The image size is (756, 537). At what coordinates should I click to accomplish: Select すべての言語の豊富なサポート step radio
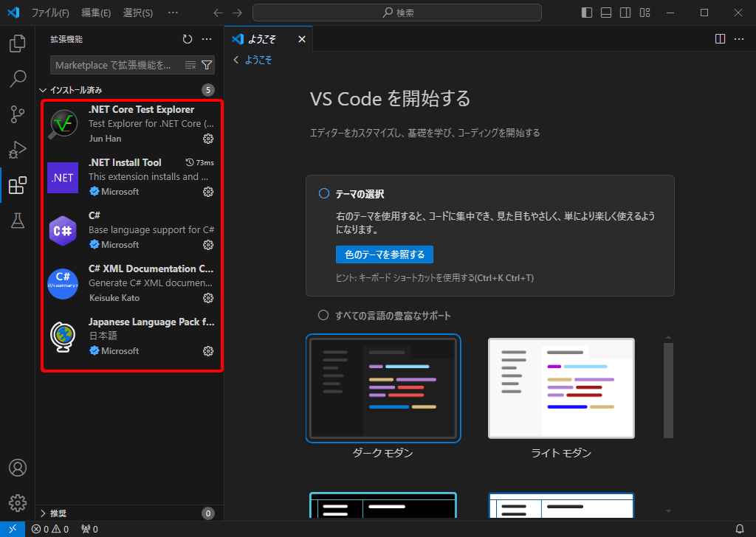[x=323, y=316]
